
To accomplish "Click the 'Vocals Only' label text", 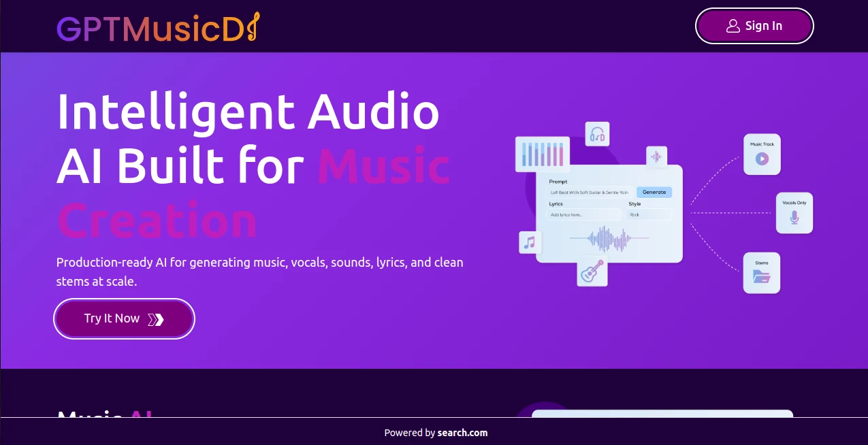I will coord(794,203).
